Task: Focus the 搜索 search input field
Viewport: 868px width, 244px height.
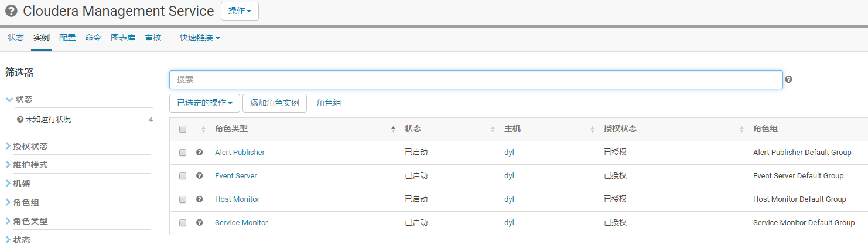Action: 476,80
